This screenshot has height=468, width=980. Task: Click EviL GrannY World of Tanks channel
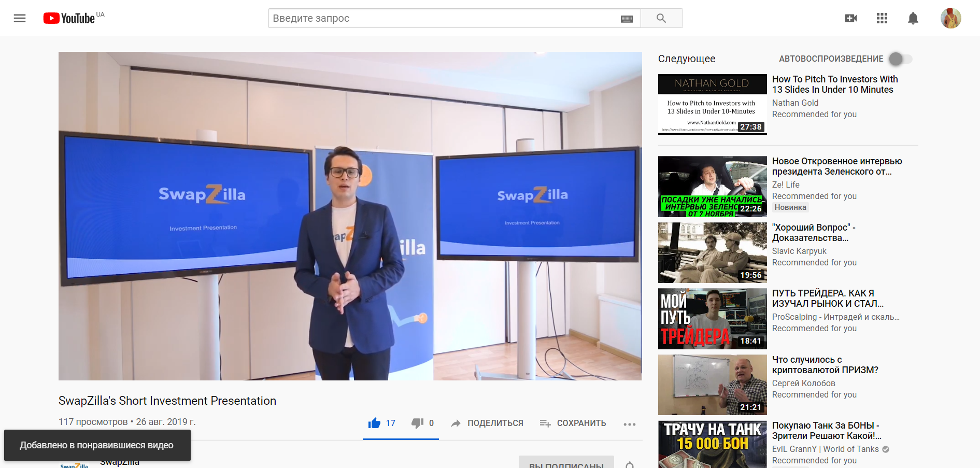826,449
